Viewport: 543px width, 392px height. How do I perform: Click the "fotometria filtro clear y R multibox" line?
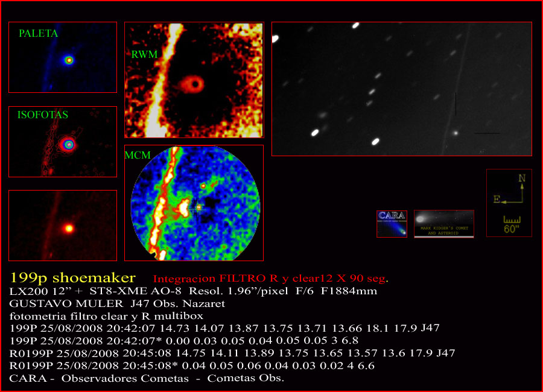pyautogui.click(x=106, y=316)
